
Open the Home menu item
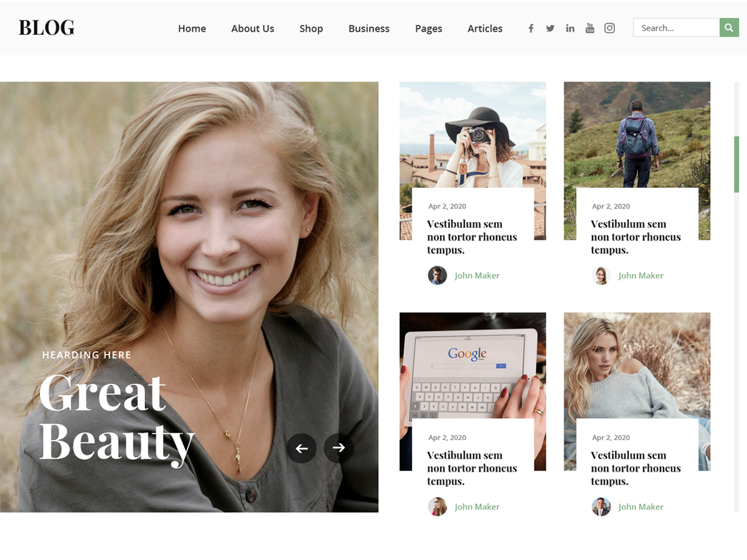192,29
